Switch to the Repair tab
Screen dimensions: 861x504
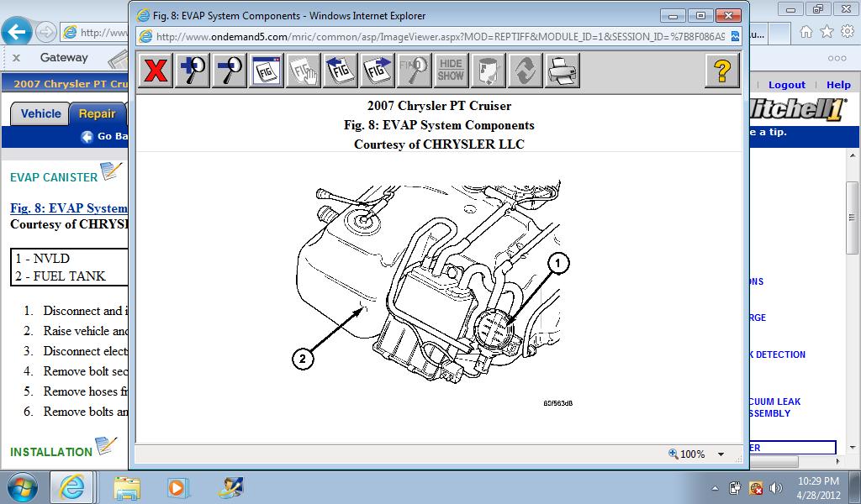click(98, 113)
